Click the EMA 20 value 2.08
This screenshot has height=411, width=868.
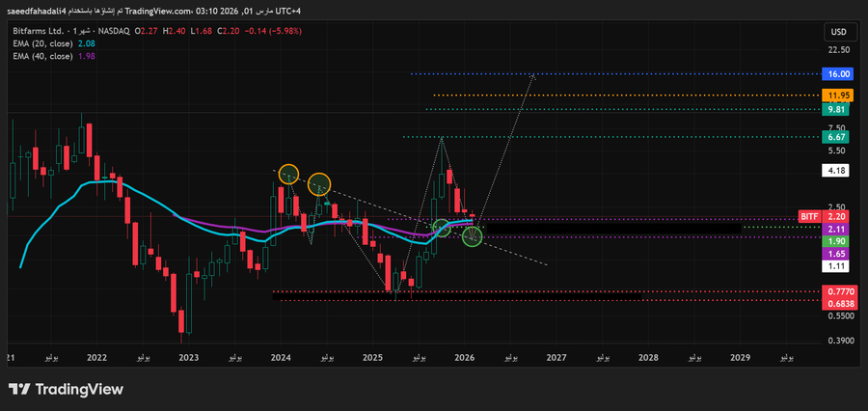click(87, 43)
